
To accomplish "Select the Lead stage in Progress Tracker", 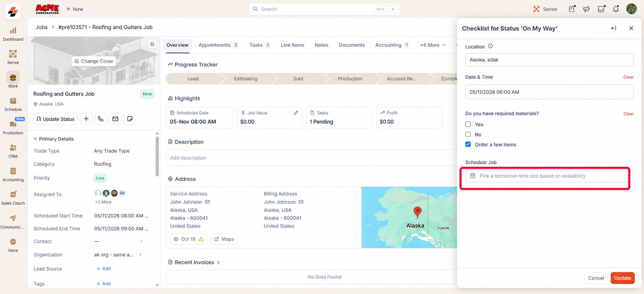I will (x=193, y=79).
